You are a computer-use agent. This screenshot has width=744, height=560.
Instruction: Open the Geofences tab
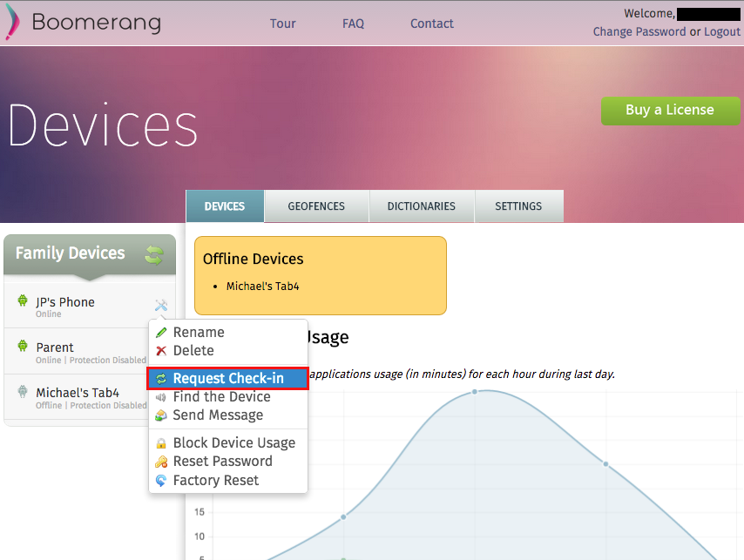point(316,206)
